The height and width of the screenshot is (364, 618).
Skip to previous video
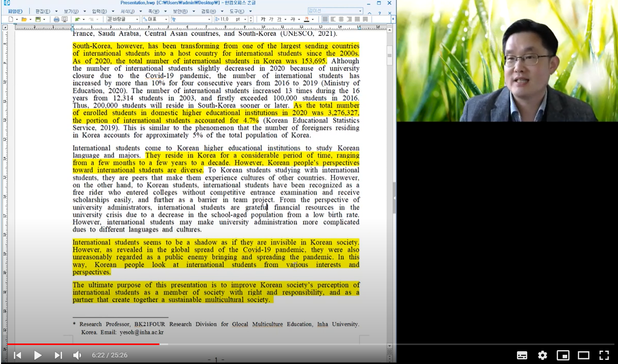(17, 355)
